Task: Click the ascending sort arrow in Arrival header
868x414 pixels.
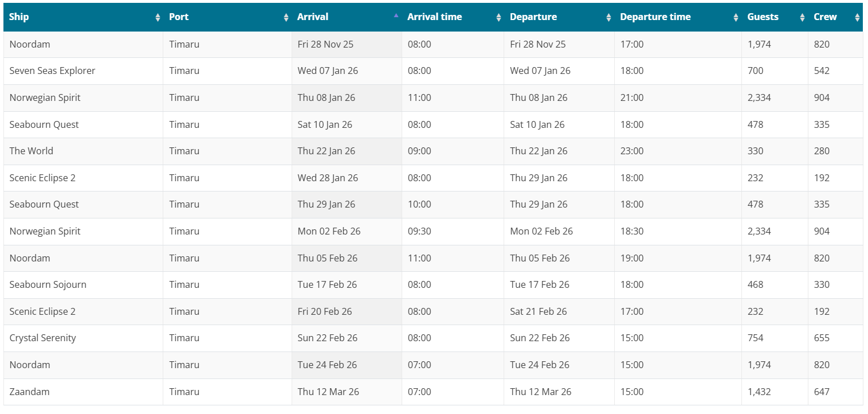Action: (396, 16)
